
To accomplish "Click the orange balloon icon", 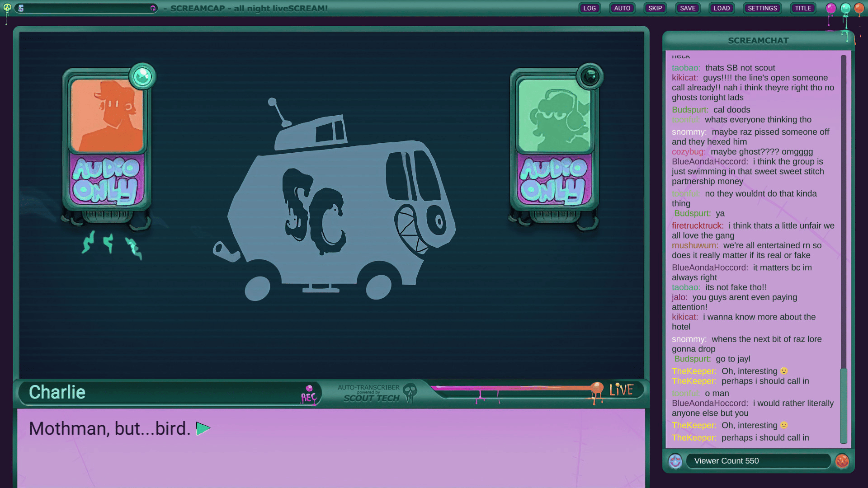I will (859, 8).
